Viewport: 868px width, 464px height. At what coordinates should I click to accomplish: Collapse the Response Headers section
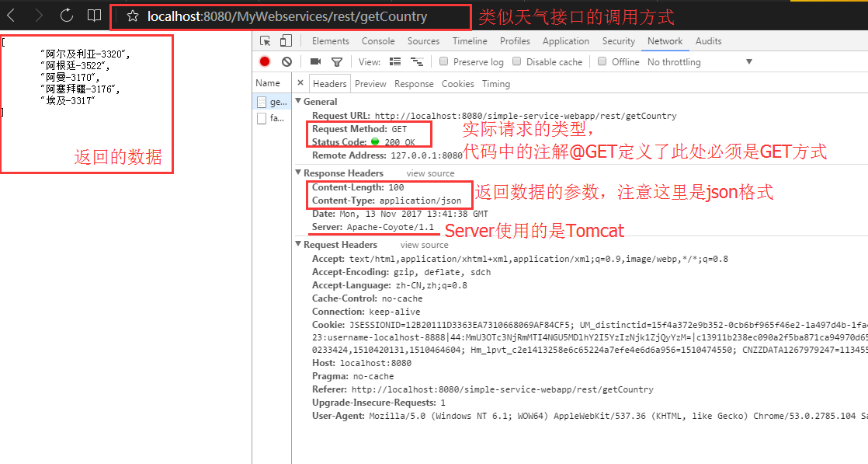click(298, 173)
